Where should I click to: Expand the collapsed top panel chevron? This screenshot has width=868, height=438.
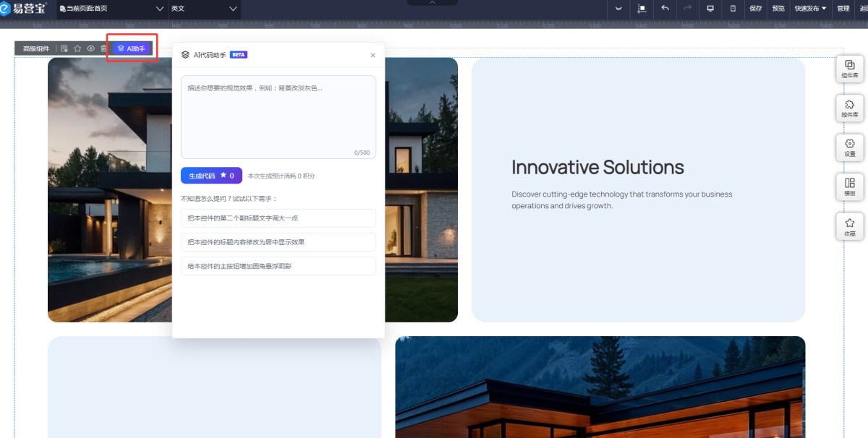click(433, 3)
